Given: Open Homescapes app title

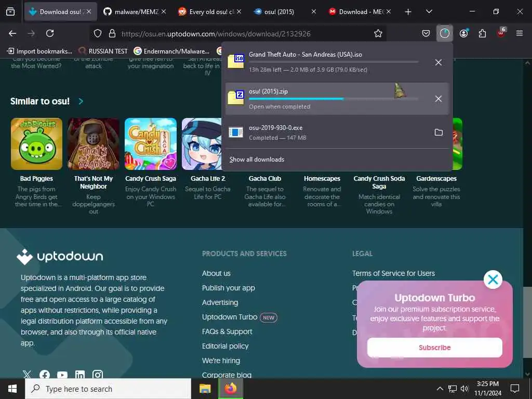Looking at the screenshot, I should pyautogui.click(x=322, y=179).
